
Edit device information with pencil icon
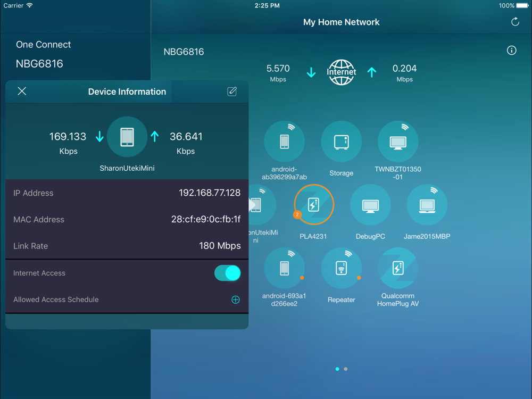(232, 92)
